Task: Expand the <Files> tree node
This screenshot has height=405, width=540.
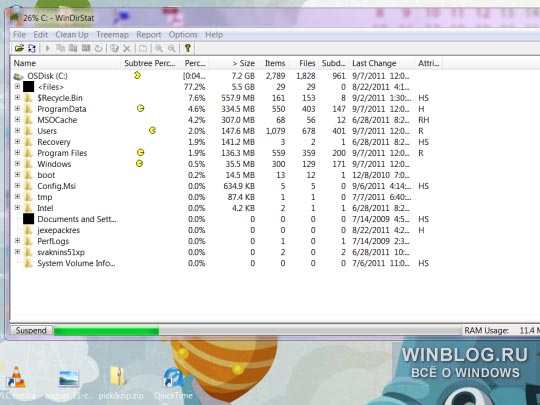Action: point(17,86)
